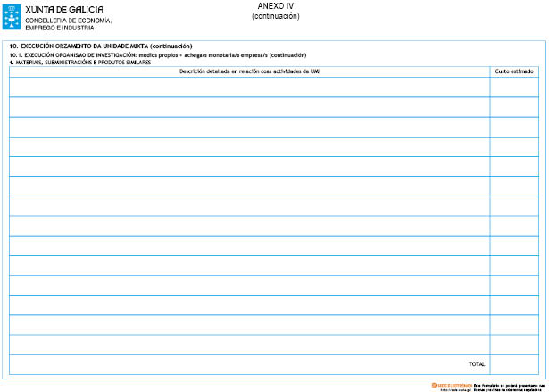Select the 10.1 Execución Organismo subheading
Viewport: 549px width, 392px height.
(157, 55)
